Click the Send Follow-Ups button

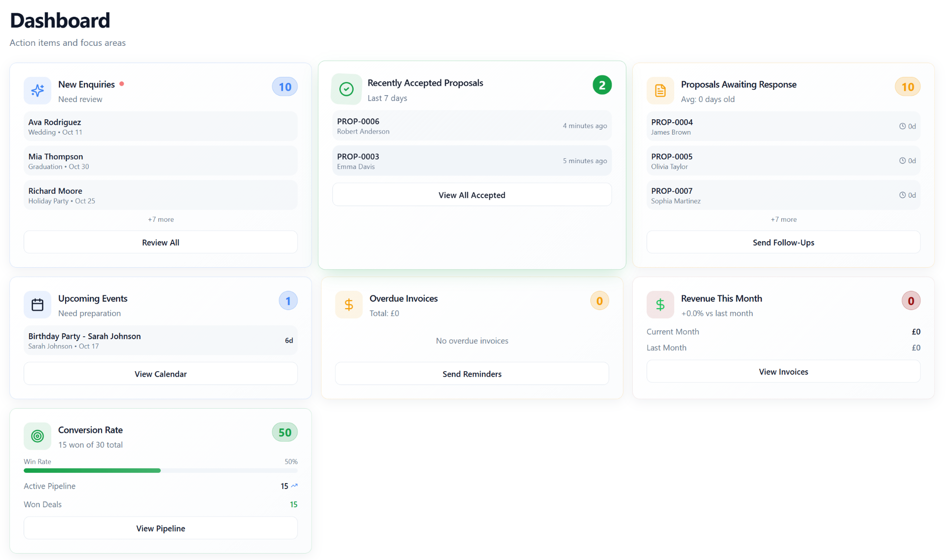(x=783, y=242)
